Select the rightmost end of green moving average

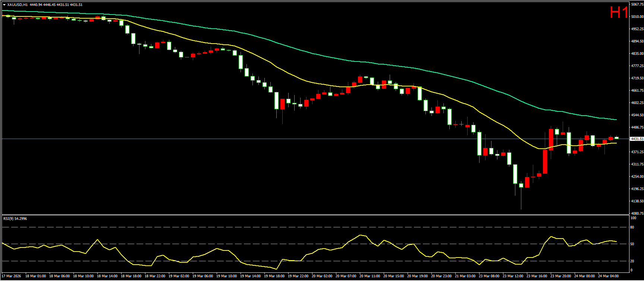click(616, 120)
